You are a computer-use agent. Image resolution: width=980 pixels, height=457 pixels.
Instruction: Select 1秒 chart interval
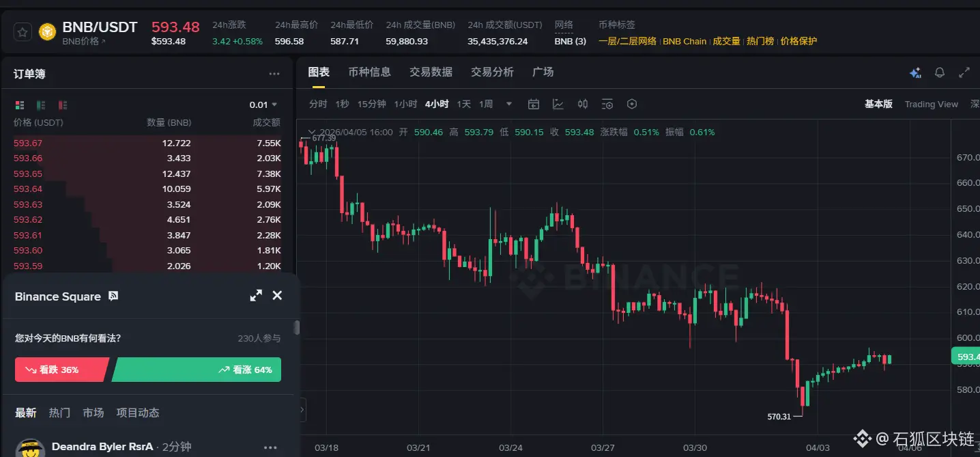(342, 104)
